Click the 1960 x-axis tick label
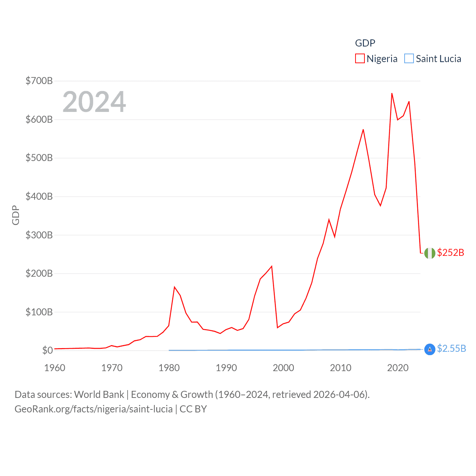The height and width of the screenshot is (476, 476). pos(55,368)
